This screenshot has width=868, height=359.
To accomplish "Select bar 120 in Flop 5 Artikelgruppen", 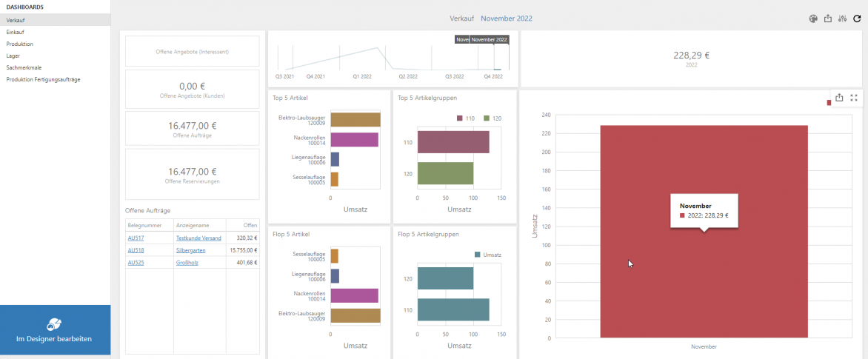I will (445, 278).
